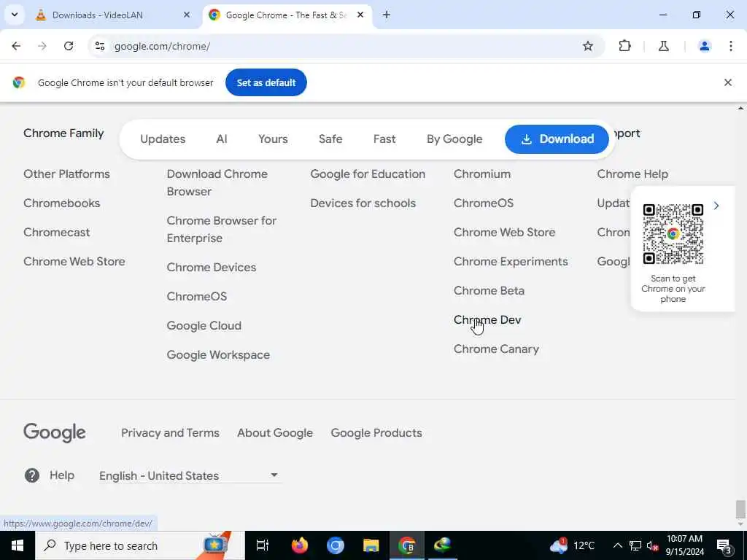This screenshot has width=747, height=560.
Task: Open Chromecast link
Action: point(57,233)
